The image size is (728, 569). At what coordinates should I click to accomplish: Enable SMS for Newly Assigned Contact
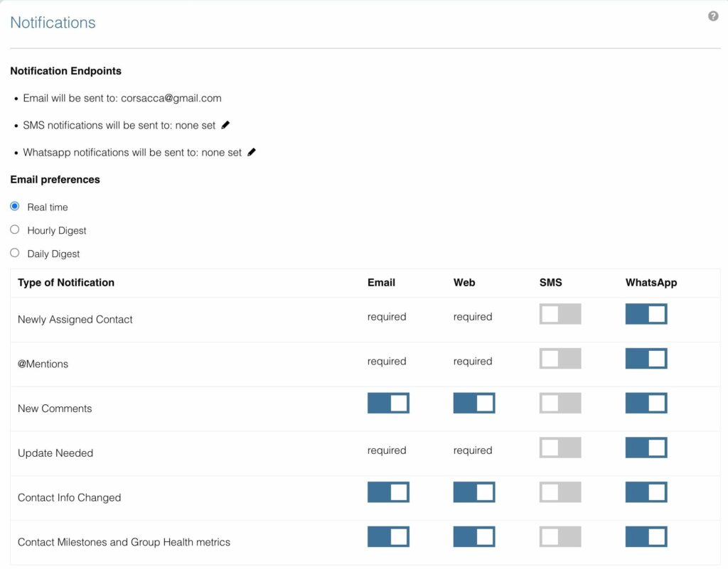coord(560,314)
